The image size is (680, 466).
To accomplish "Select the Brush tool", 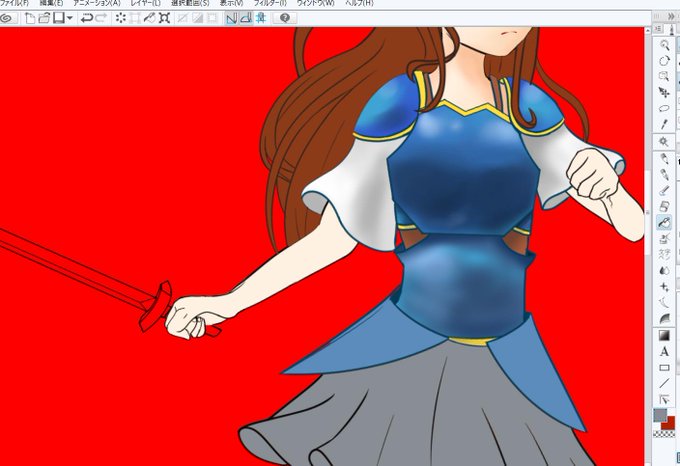I will (x=664, y=191).
